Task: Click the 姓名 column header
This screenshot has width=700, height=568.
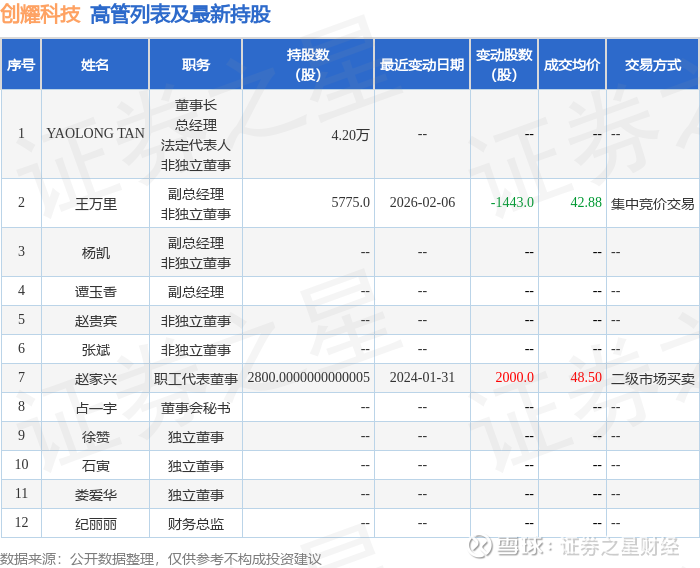Action: (x=95, y=65)
